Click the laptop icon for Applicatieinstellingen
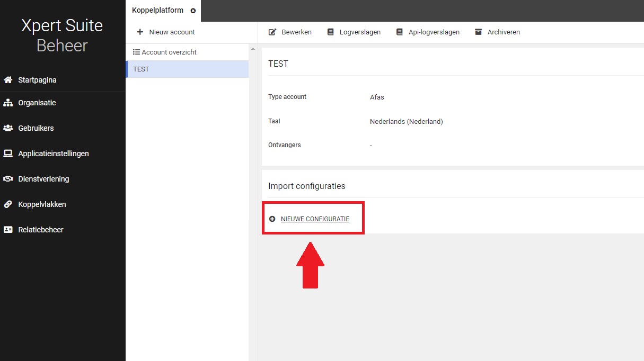This screenshot has width=644, height=361. [8, 154]
